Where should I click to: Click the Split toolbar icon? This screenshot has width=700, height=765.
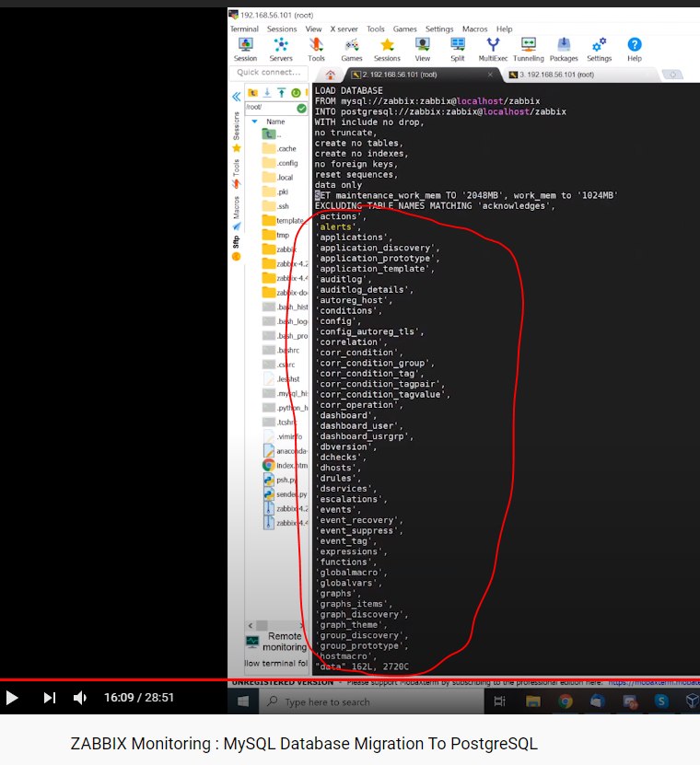[x=458, y=50]
